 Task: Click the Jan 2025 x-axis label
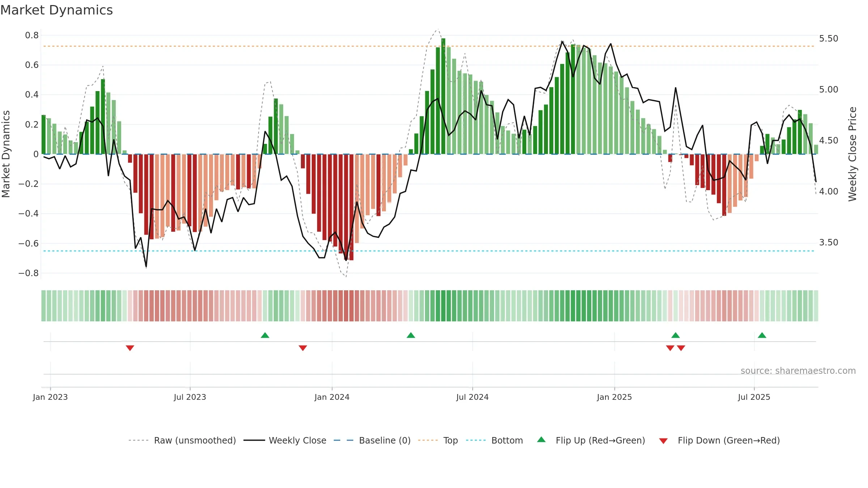coord(614,397)
